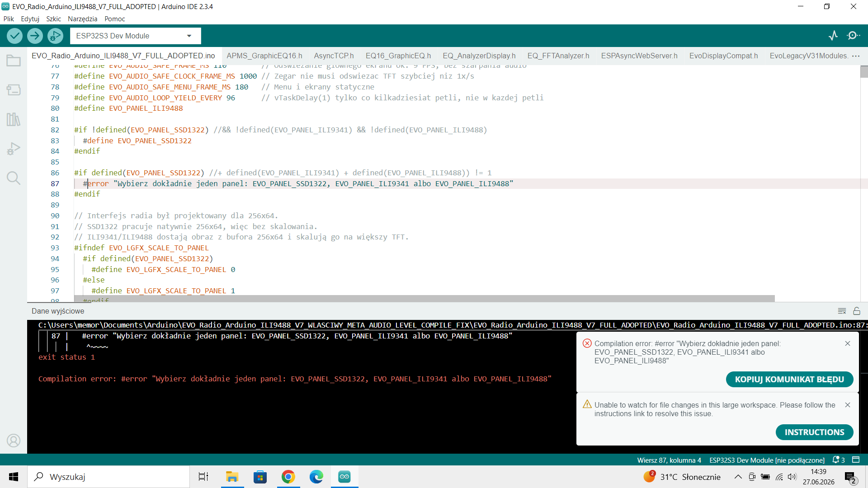Dismiss the Compilation error notification
Viewport: 868px width, 488px height.
pyautogui.click(x=848, y=344)
